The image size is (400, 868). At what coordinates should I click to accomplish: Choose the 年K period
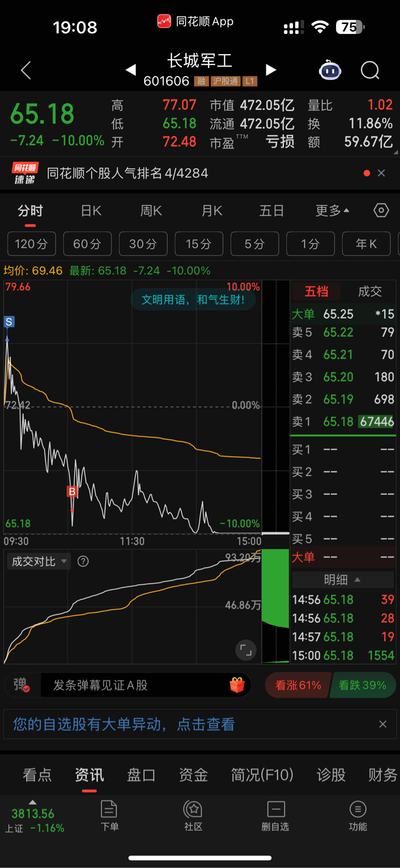point(366,244)
